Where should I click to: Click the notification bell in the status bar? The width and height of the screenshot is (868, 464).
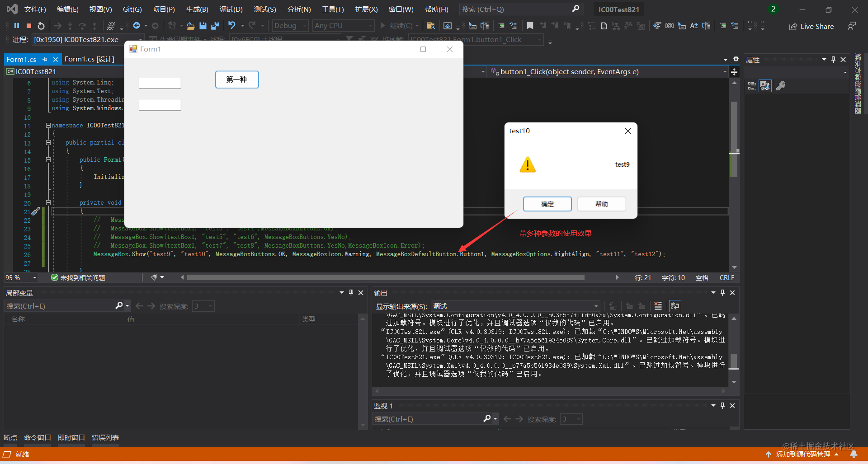pos(854,454)
